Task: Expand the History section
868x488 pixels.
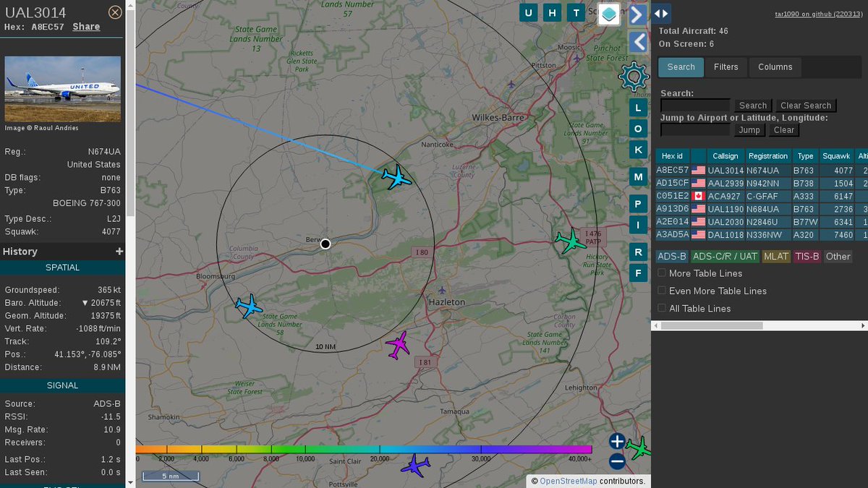Action: [x=120, y=252]
